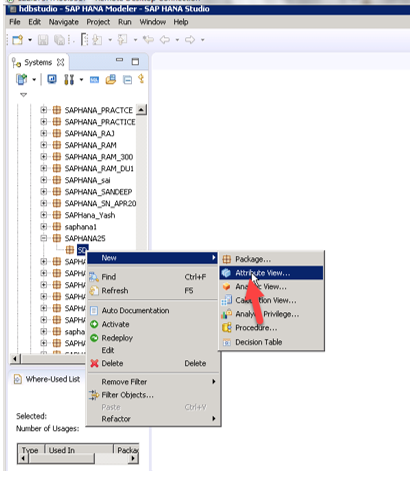The image size is (410, 480).
Task: Click the collapse all icon in Systems toolbar
Action: click(127, 80)
